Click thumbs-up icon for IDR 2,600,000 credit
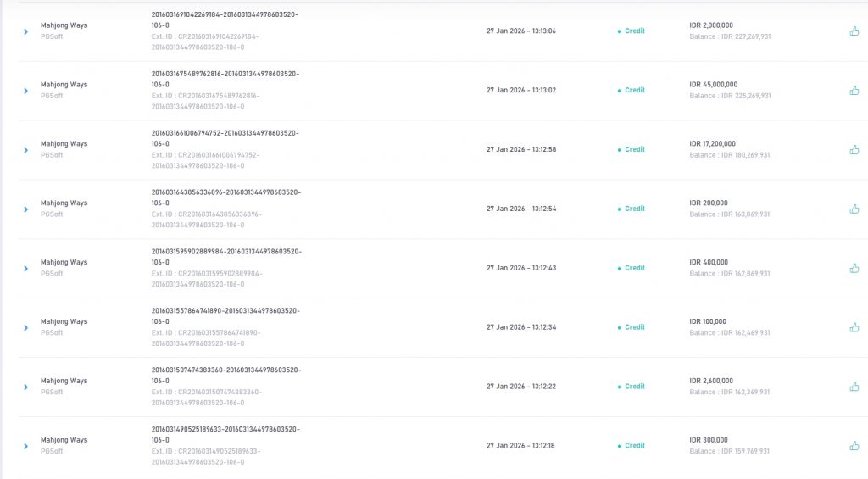This screenshot has width=868, height=479. coord(854,387)
